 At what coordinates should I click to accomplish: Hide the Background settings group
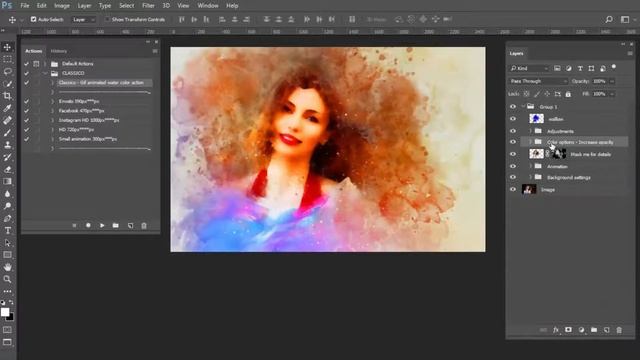click(x=513, y=177)
